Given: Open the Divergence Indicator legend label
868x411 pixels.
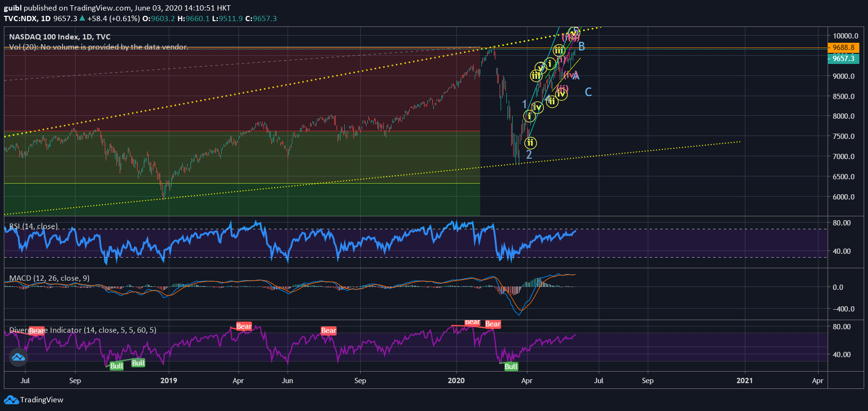Looking at the screenshot, I should pos(83,330).
